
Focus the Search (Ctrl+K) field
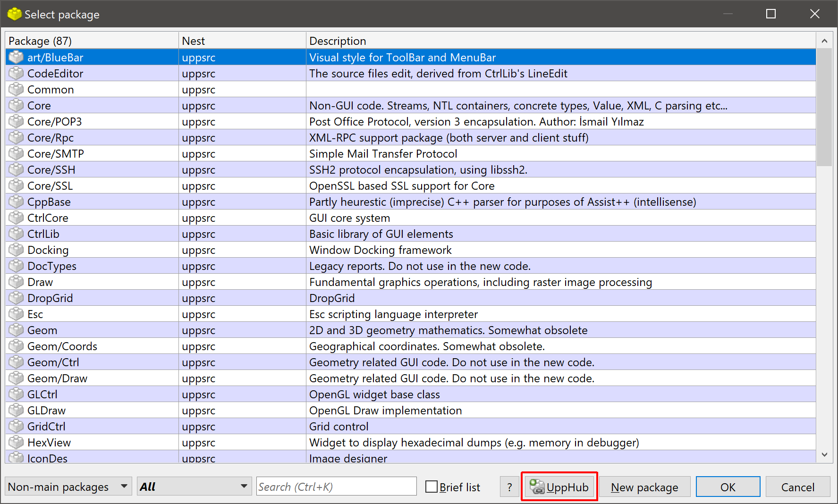(336, 487)
